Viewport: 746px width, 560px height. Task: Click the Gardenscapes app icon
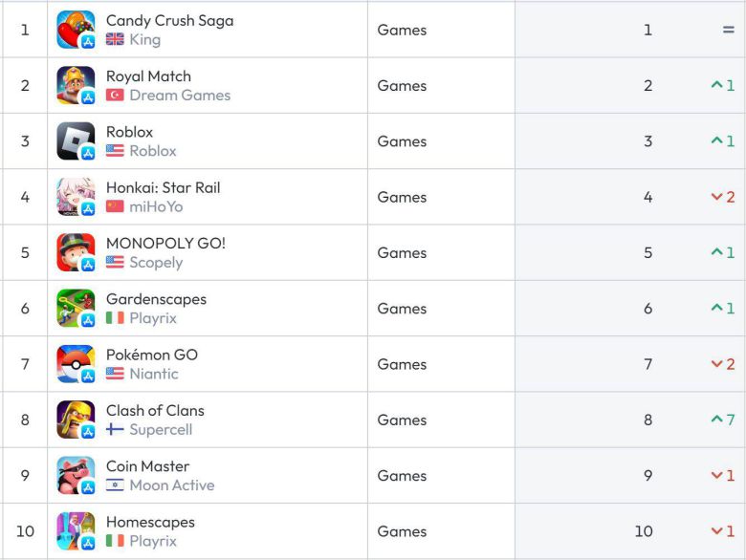click(x=76, y=309)
